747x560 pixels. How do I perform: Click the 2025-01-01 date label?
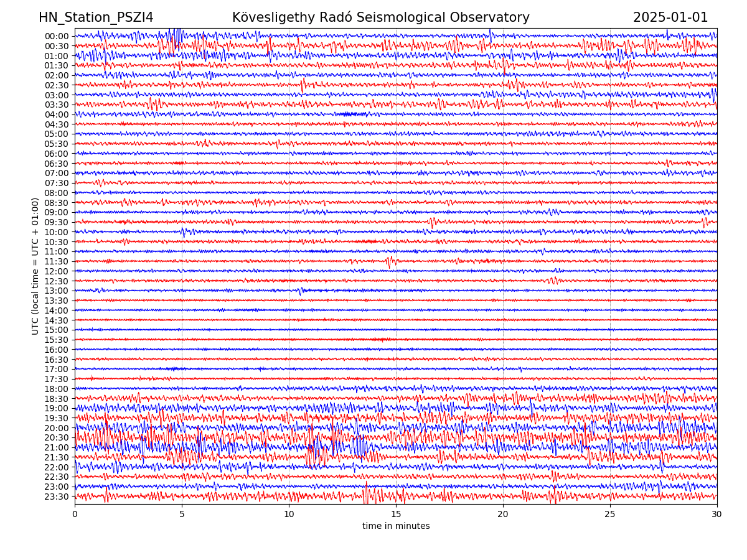[670, 17]
